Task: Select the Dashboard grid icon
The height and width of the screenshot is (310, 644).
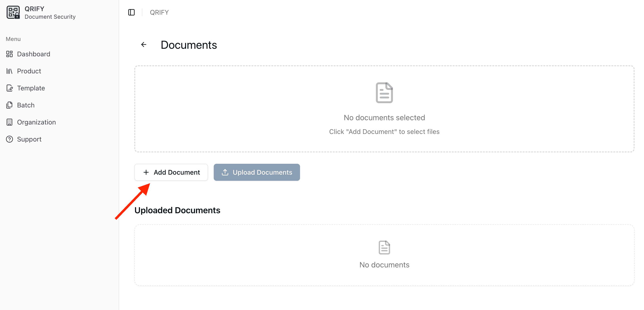Action: [x=9, y=54]
